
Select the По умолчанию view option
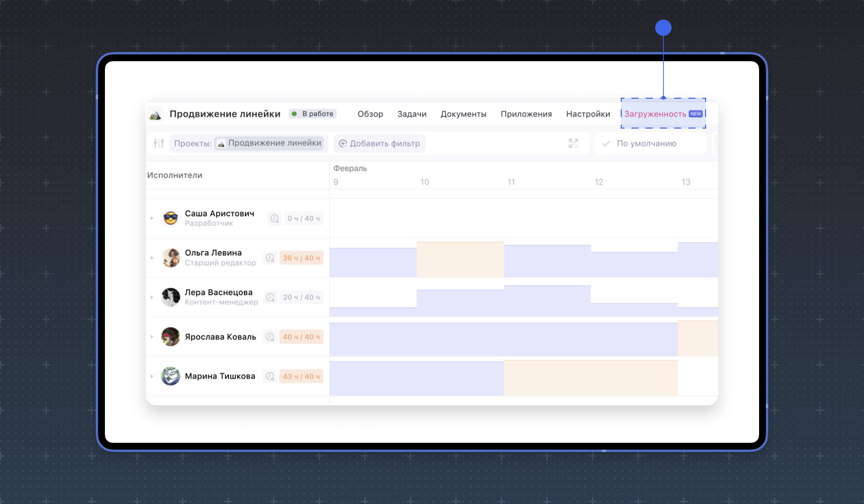pyautogui.click(x=646, y=143)
